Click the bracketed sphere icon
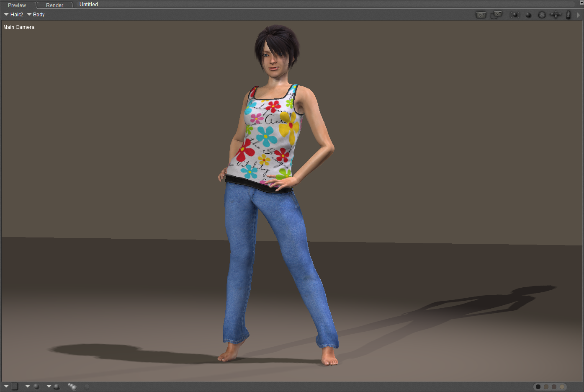Screen dimensions: 584x392 (515, 15)
